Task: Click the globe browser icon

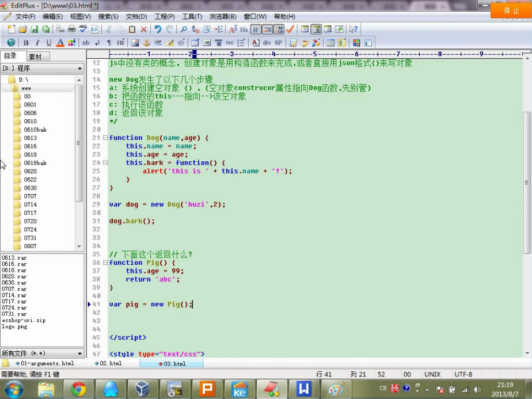Action: pyautogui.click(x=11, y=43)
